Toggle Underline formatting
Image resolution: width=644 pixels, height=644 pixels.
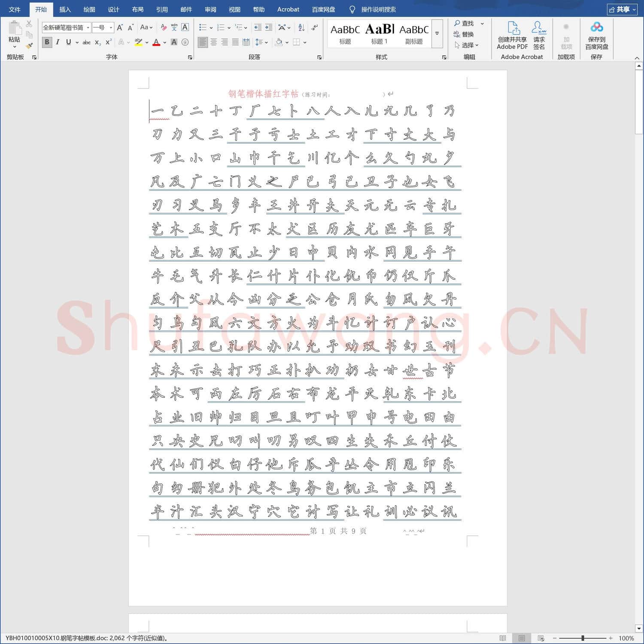point(69,42)
